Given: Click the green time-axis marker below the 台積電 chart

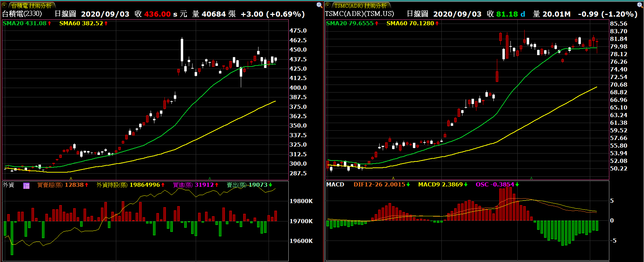Looking at the screenshot, I should [x=210, y=178].
